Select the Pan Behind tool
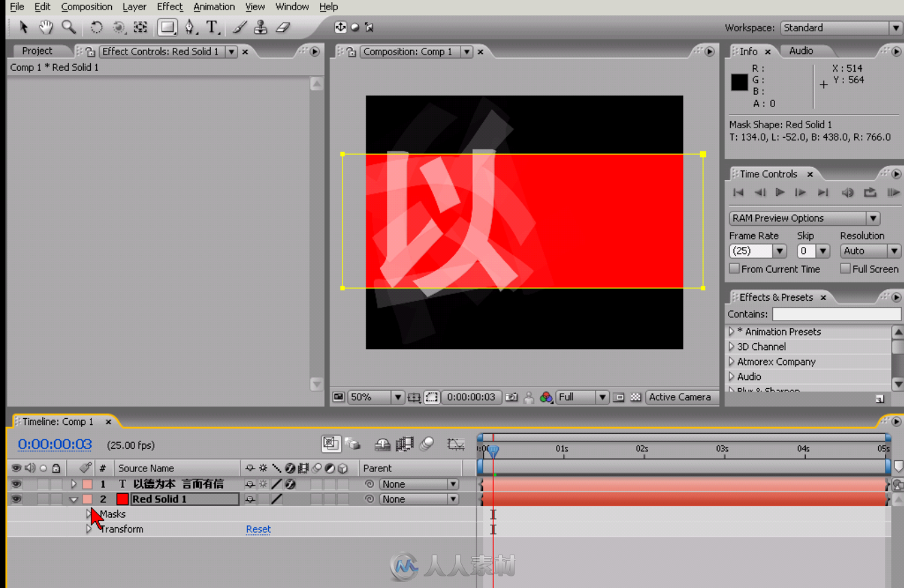904x588 pixels. [x=141, y=27]
